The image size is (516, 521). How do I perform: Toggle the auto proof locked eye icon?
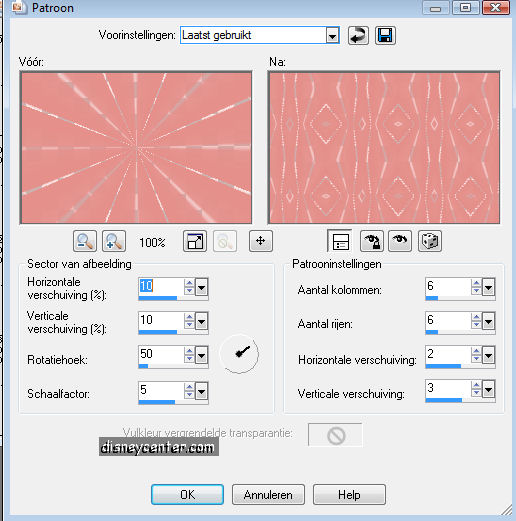pyautogui.click(x=372, y=241)
